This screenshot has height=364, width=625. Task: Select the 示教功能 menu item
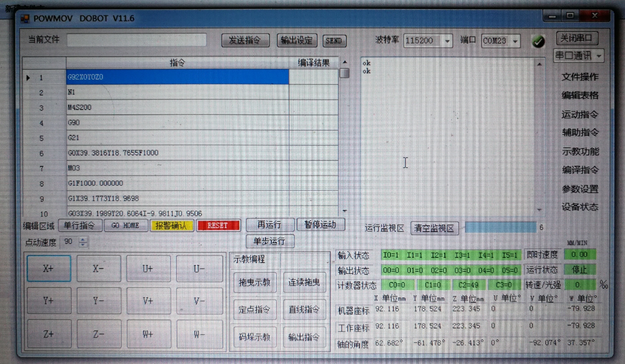(x=580, y=151)
